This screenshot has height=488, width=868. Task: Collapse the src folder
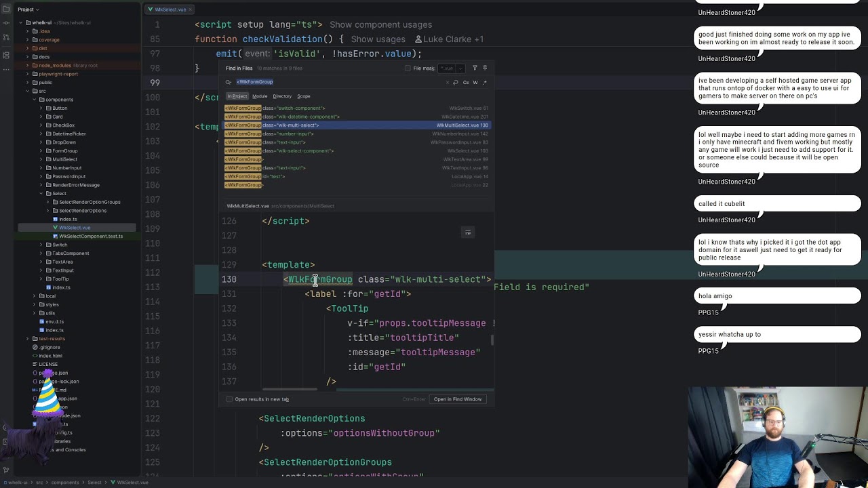point(28,91)
